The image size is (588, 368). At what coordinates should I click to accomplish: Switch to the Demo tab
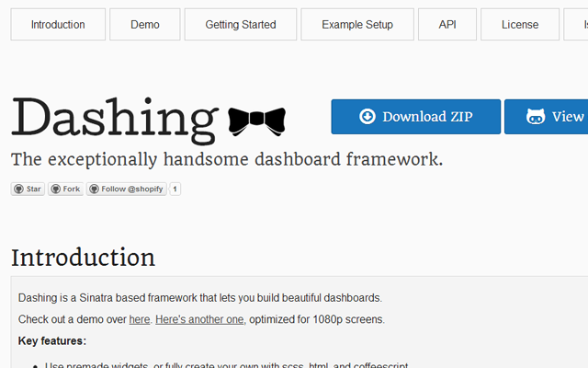(145, 25)
